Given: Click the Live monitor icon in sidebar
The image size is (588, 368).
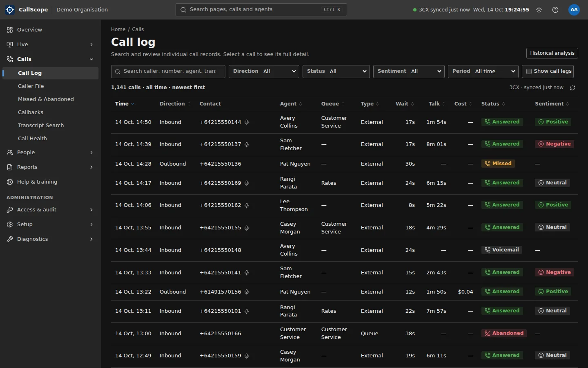Looking at the screenshot, I should (x=10, y=45).
